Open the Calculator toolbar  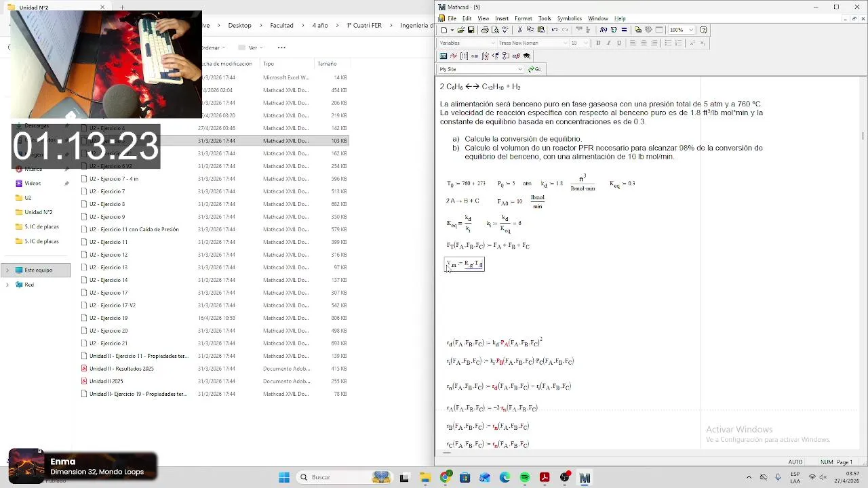coord(443,56)
